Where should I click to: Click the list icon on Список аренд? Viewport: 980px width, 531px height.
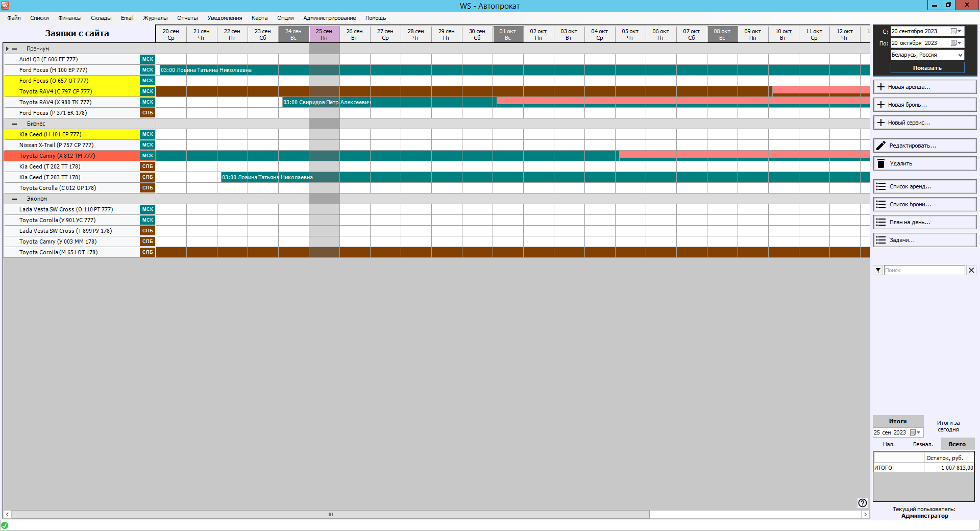(881, 186)
